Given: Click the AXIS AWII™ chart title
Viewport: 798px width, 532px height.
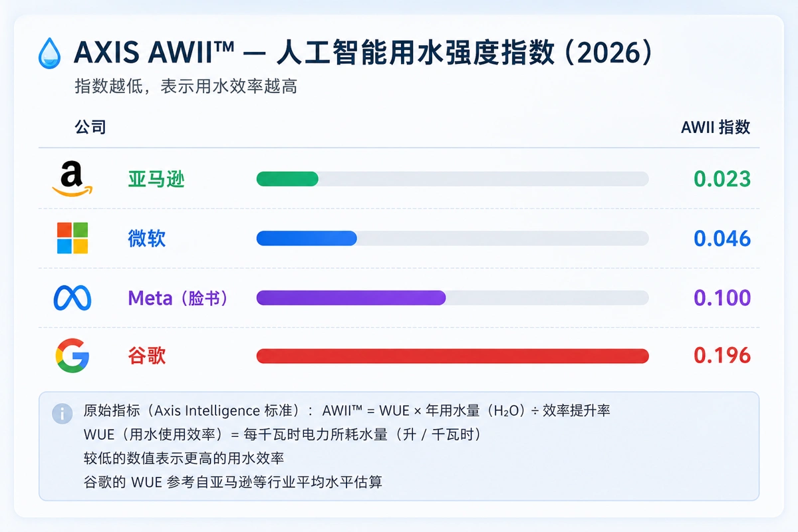Looking at the screenshot, I should [x=365, y=52].
